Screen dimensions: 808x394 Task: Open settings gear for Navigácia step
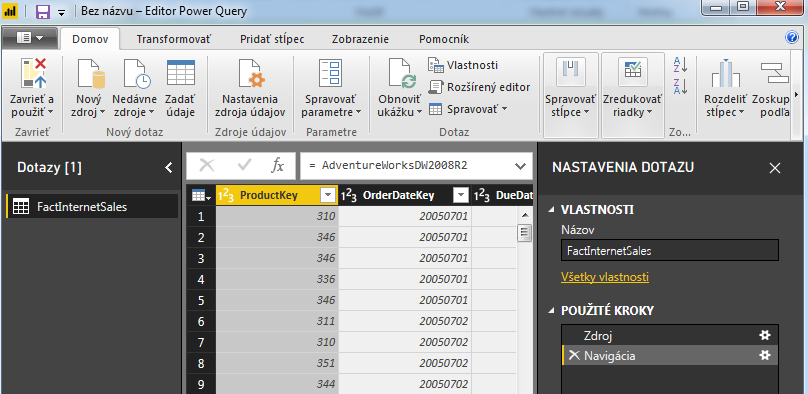(x=765, y=355)
